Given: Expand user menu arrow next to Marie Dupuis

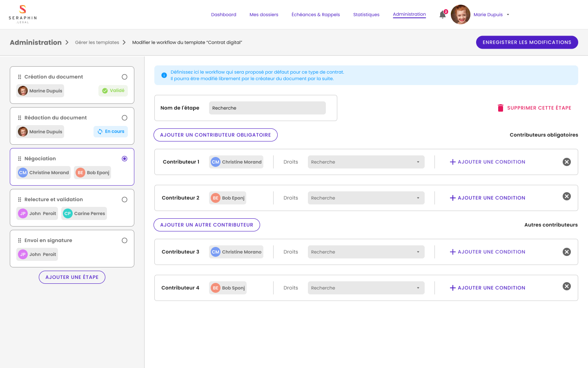Looking at the screenshot, I should pyautogui.click(x=508, y=15).
